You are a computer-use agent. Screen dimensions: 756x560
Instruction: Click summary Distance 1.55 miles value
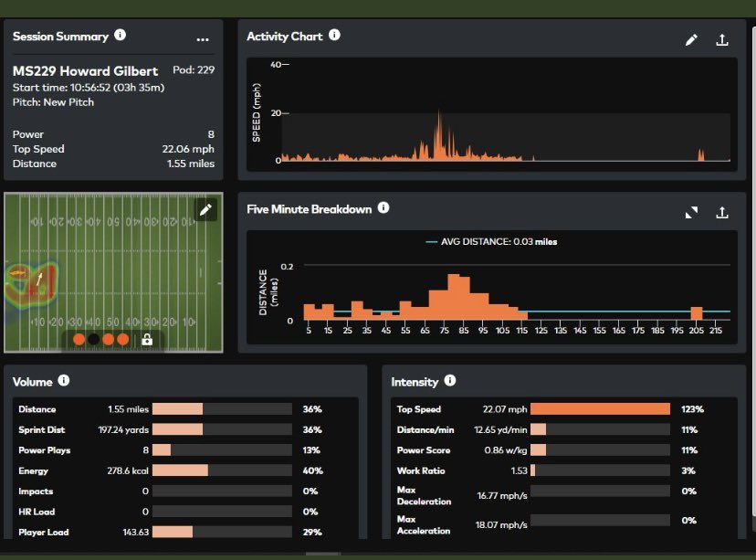[191, 164]
